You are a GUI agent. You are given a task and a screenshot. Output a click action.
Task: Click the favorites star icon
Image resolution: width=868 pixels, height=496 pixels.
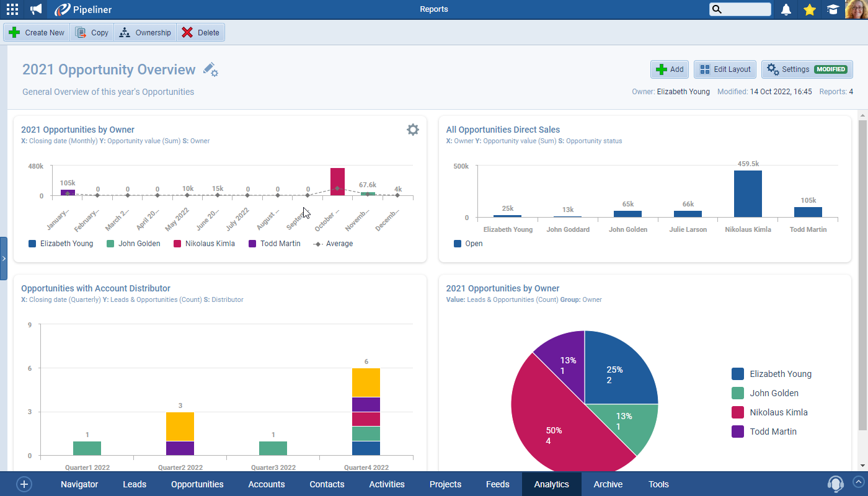pyautogui.click(x=809, y=9)
